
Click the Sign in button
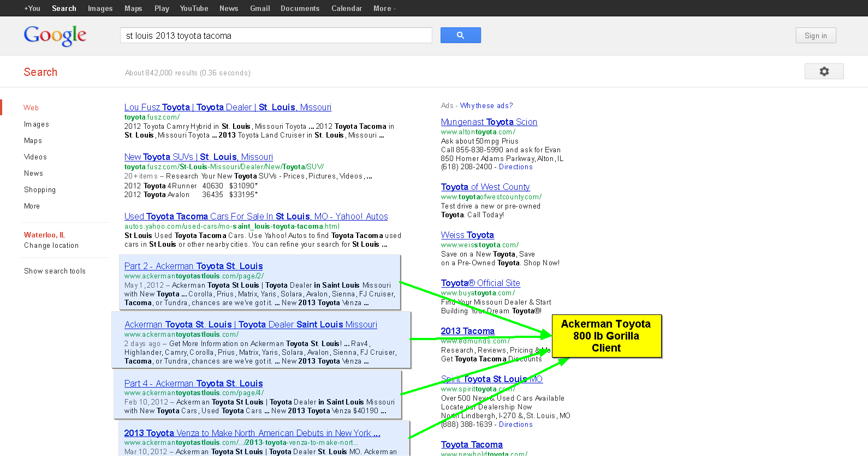pos(816,35)
